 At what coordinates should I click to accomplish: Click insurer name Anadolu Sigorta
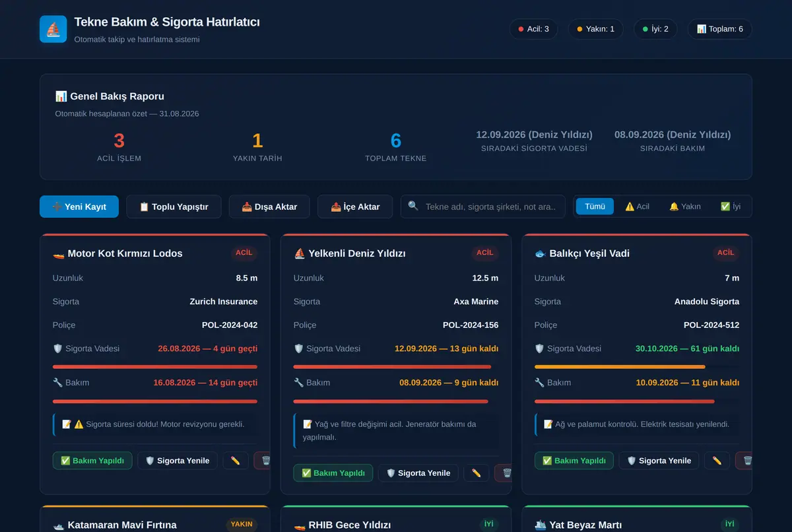(707, 302)
